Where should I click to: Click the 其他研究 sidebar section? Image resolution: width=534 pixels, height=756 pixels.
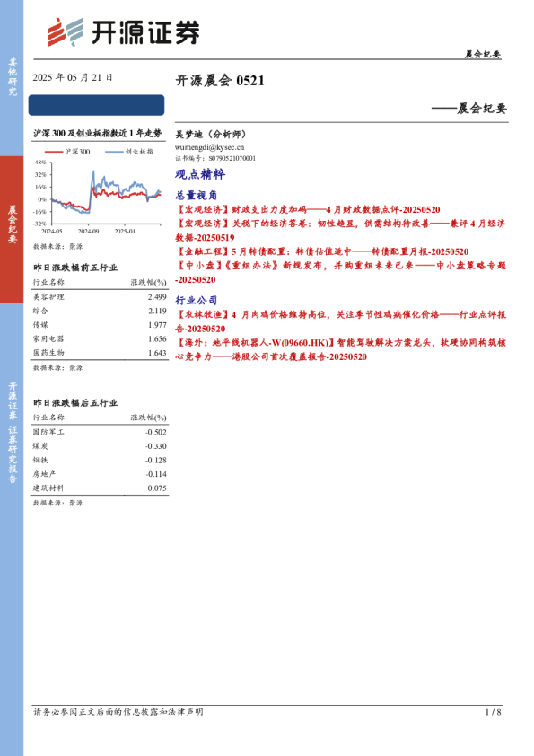click(12, 77)
